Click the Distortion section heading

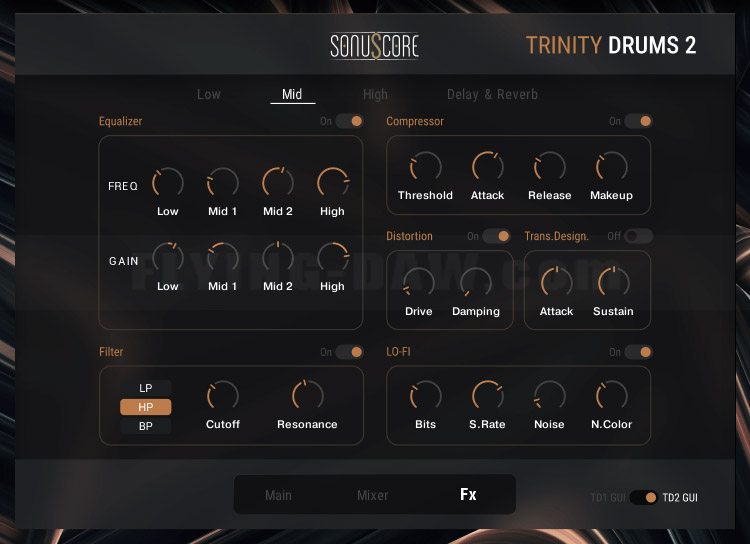[409, 236]
